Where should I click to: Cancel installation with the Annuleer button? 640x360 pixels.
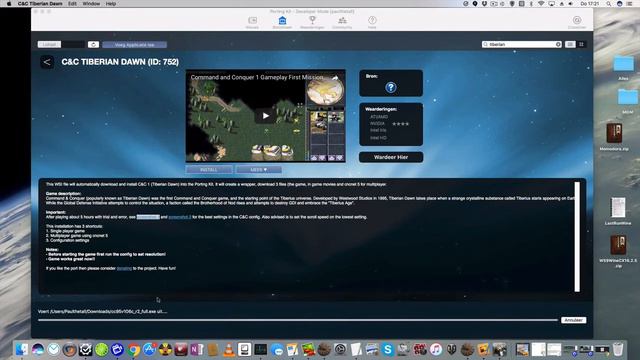[x=573, y=320]
